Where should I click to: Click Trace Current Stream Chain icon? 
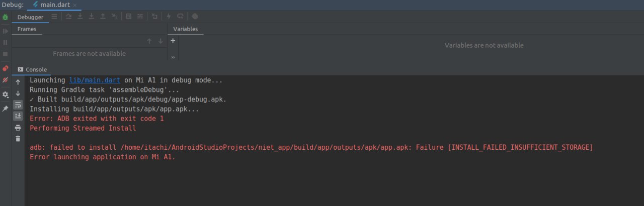[140, 17]
